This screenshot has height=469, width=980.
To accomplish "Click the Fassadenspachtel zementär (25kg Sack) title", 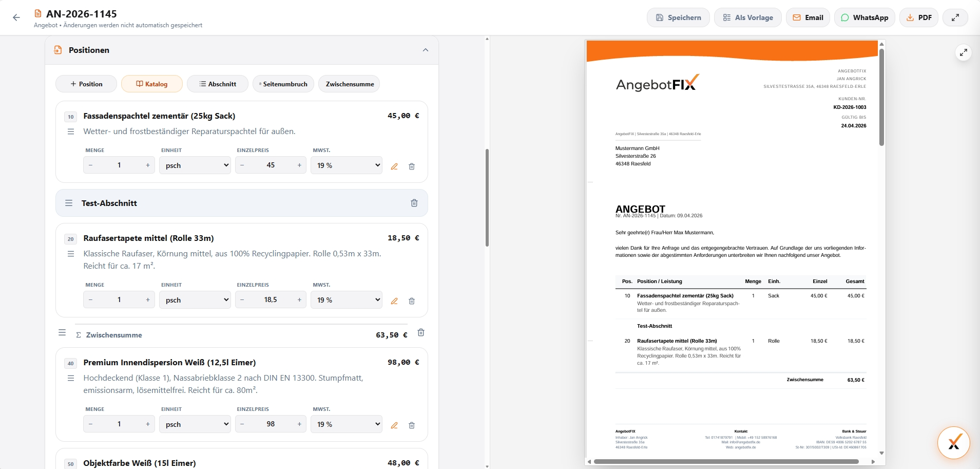I will (160, 116).
